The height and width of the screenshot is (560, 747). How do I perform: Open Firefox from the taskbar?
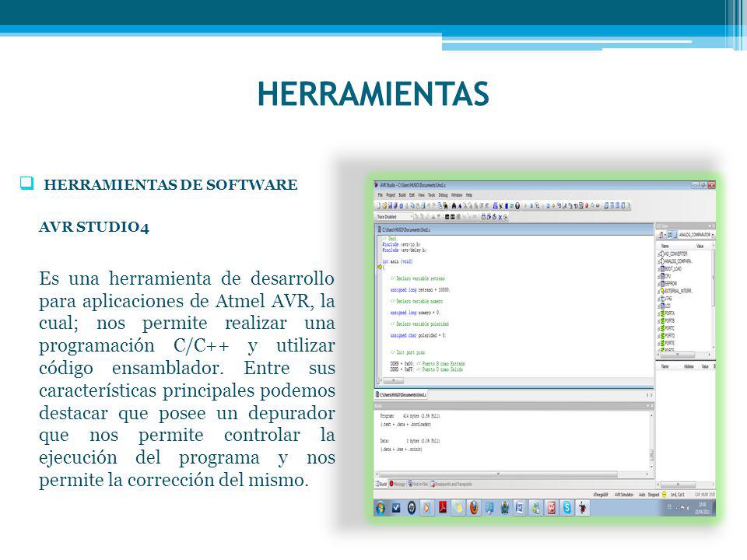click(x=474, y=508)
